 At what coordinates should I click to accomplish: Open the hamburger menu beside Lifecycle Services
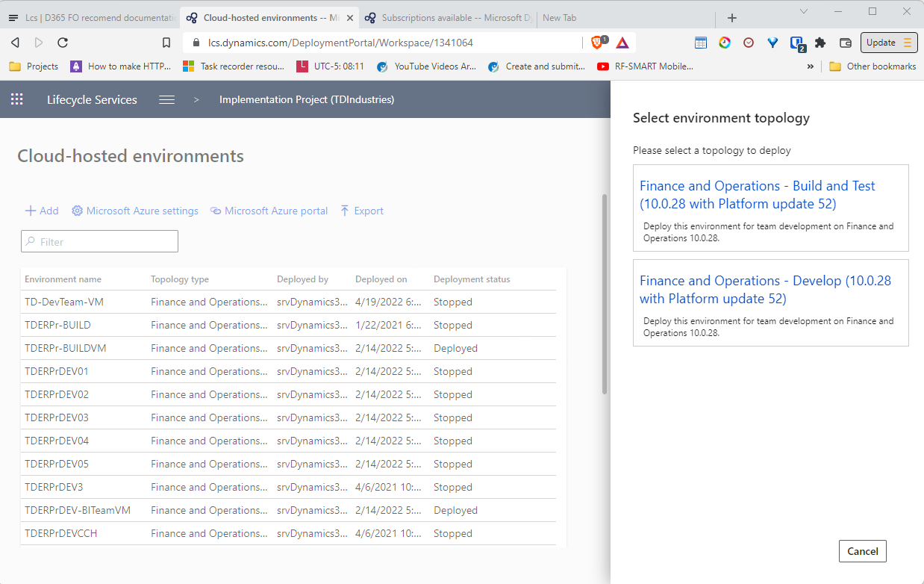point(166,99)
